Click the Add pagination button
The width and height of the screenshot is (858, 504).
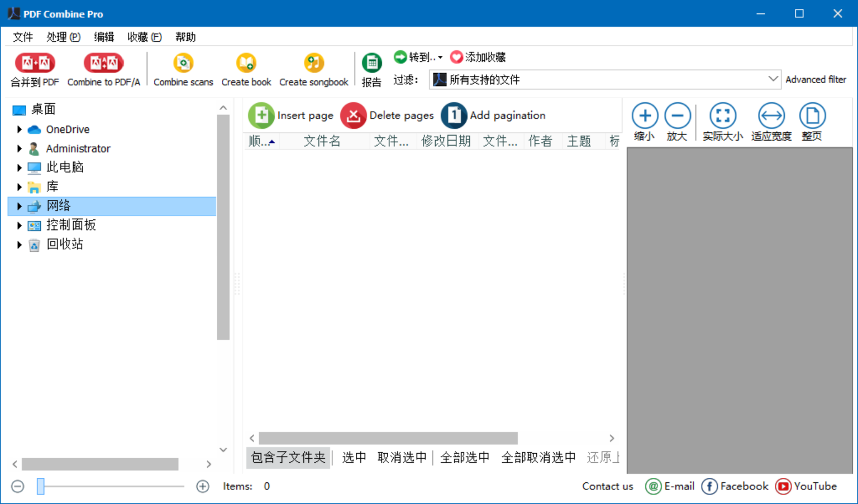pyautogui.click(x=493, y=116)
